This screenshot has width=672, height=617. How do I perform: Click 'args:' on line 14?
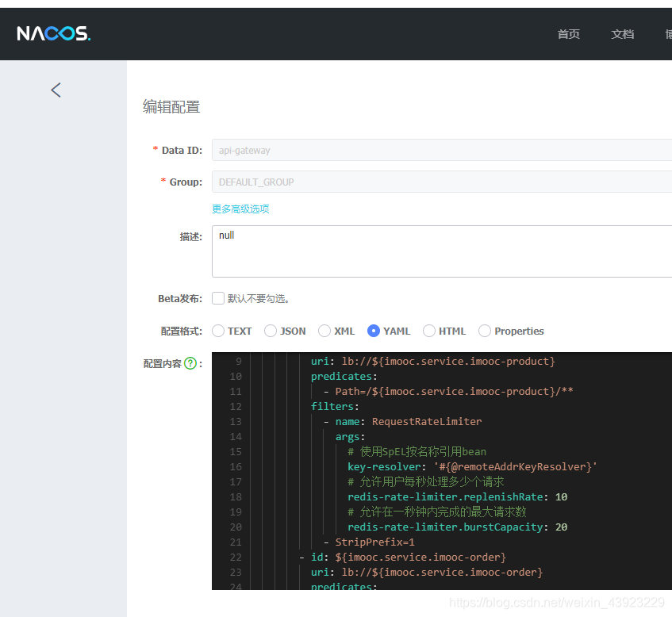pyautogui.click(x=350, y=437)
